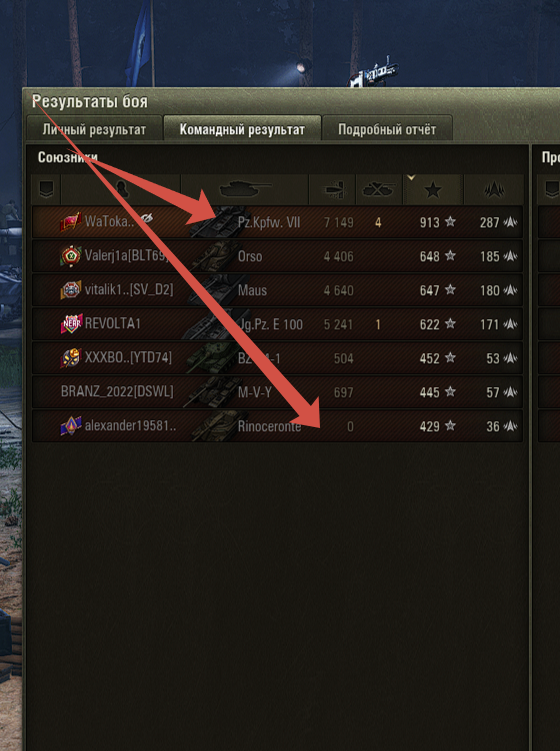Screen dimensions: 560x751
Task: Click Jg.Pz. E 100 vehicle name
Action: coord(271,324)
